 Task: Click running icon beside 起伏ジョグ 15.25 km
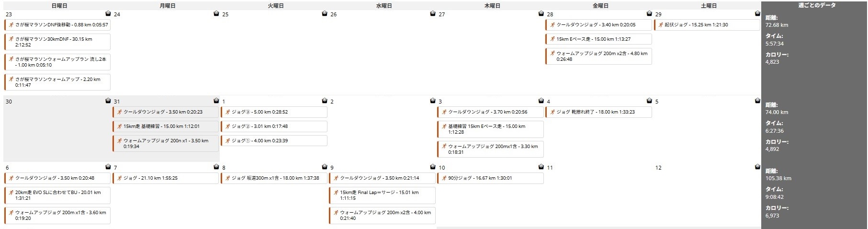pos(661,24)
